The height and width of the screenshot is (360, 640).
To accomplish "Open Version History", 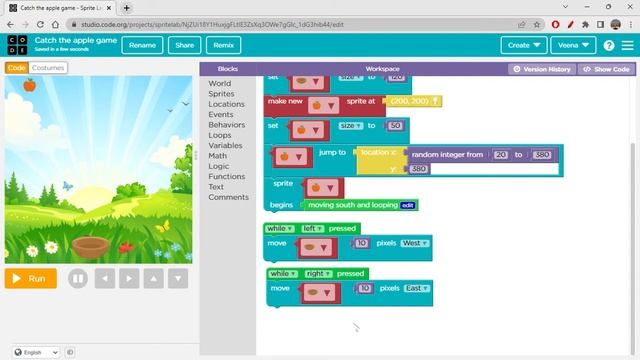I will coord(542,69).
